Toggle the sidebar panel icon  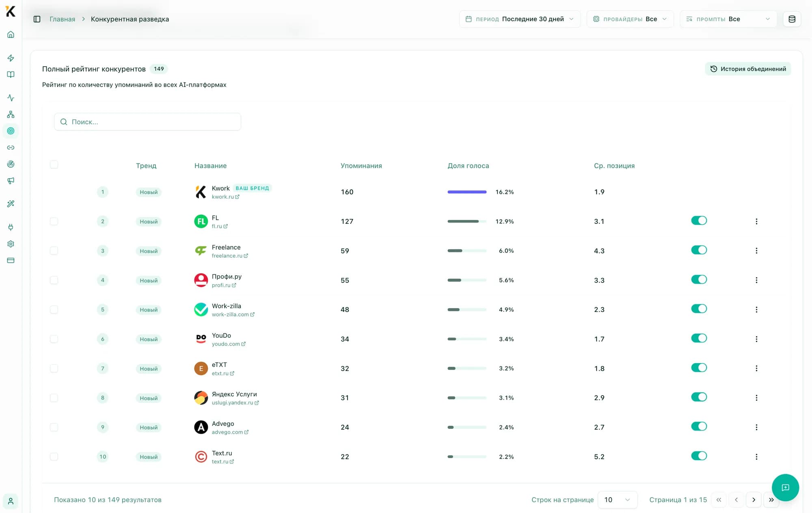[x=37, y=19]
